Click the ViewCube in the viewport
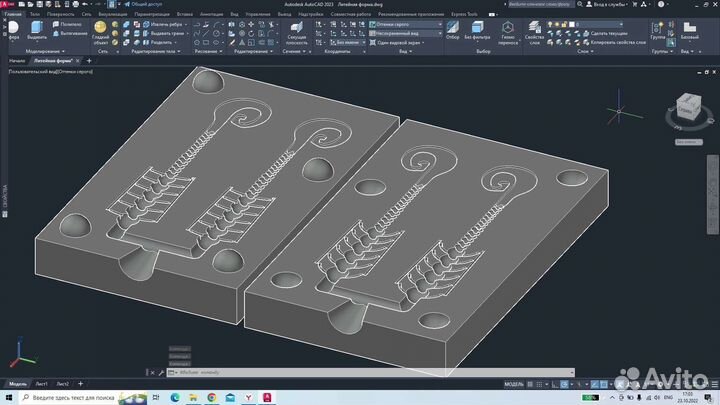Screen dimensions: 720x405 [x=688, y=107]
